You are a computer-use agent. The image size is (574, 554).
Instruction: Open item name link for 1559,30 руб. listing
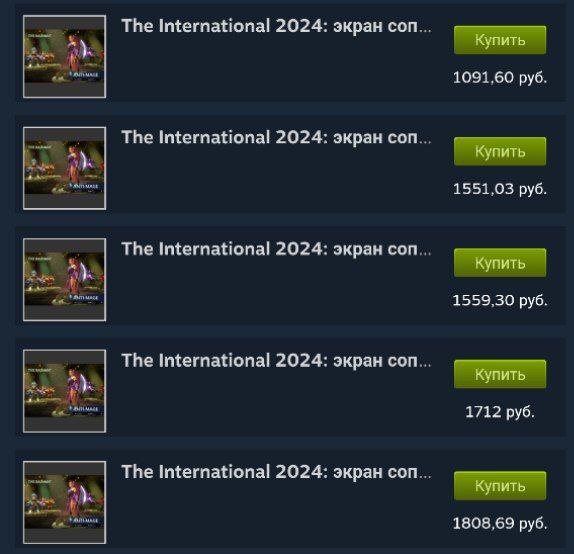276,249
